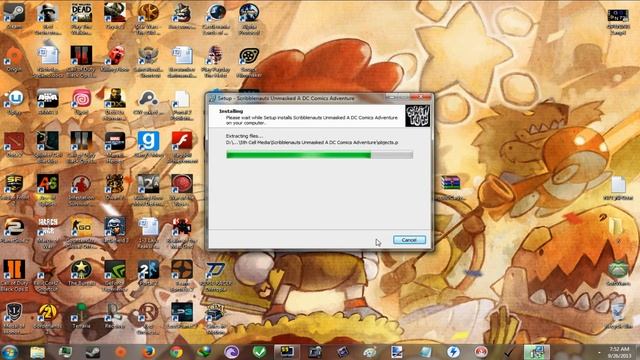Viewport: 640px width, 360px height.
Task: Click the green installation progress bar
Action: coord(320,155)
